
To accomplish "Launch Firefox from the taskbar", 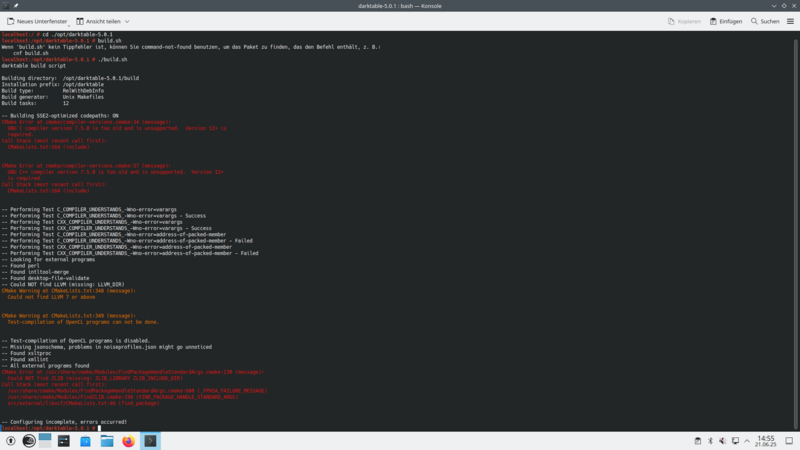I will [x=129, y=441].
